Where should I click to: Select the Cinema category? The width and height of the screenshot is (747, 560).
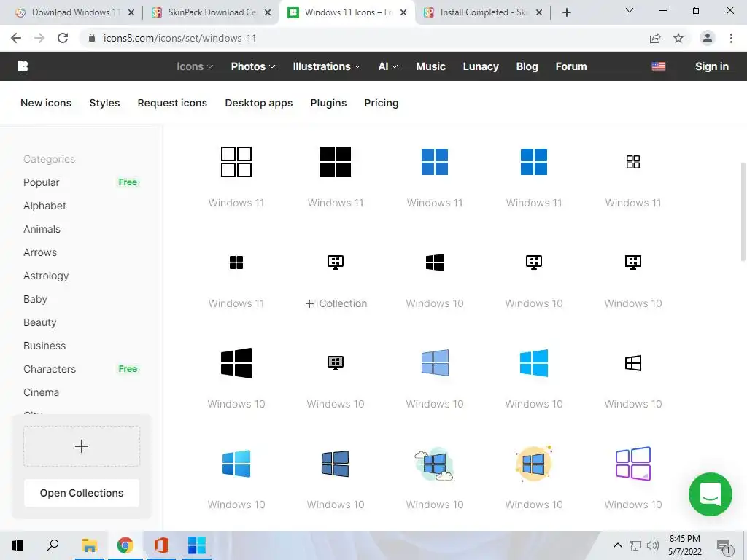pyautogui.click(x=41, y=392)
